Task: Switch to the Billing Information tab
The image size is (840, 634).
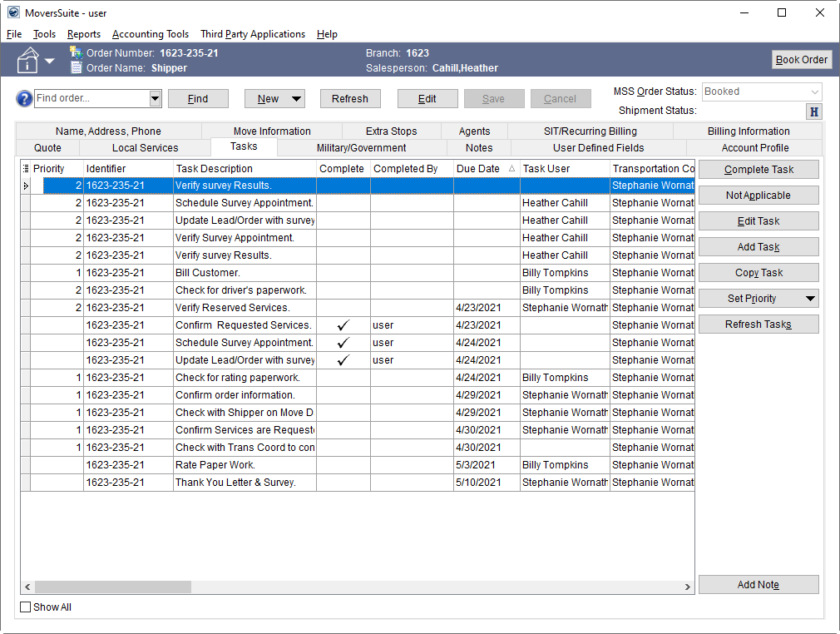Action: pos(748,131)
